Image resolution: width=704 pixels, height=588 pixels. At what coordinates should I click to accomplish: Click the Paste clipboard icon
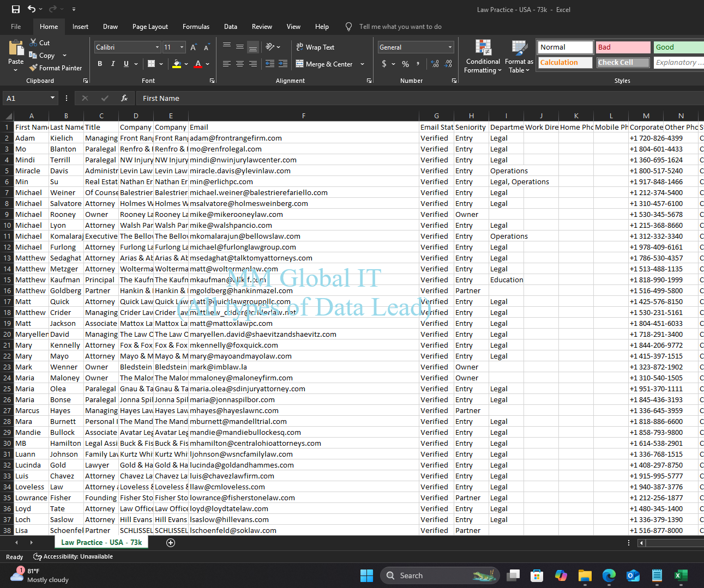(x=16, y=47)
